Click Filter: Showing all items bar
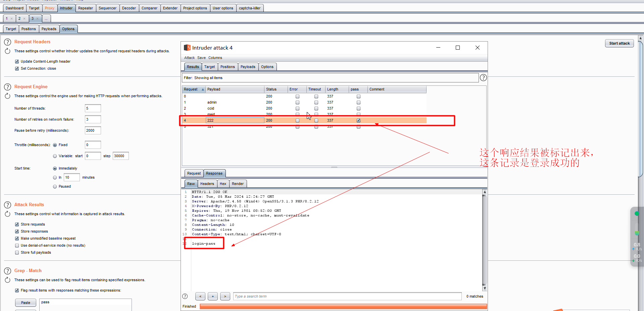 click(330, 78)
